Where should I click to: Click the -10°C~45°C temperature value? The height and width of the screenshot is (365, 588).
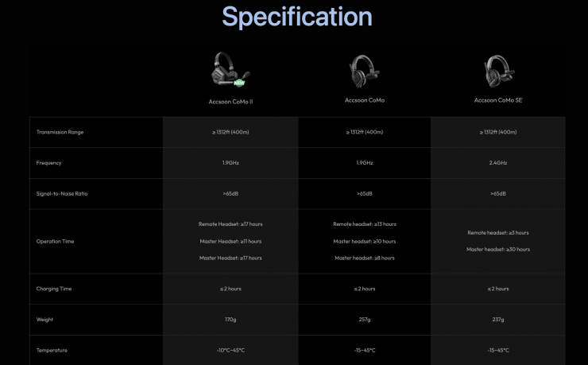[230, 351]
